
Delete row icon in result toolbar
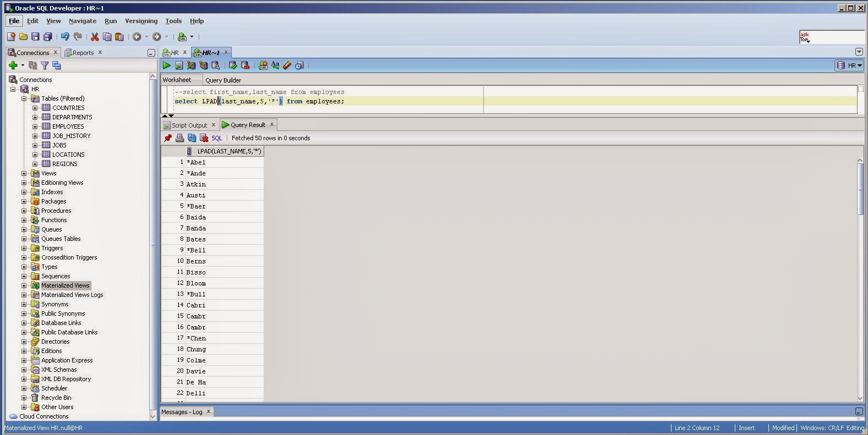[x=204, y=138]
